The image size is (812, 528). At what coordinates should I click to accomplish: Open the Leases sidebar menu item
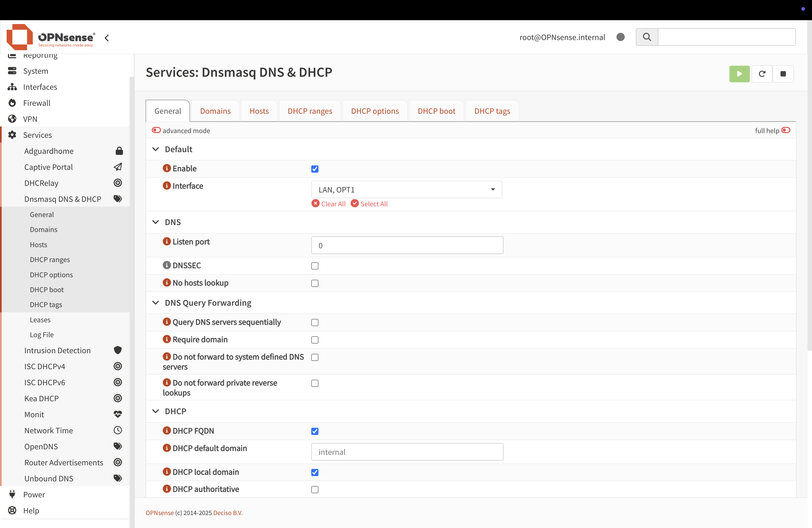[x=40, y=320]
